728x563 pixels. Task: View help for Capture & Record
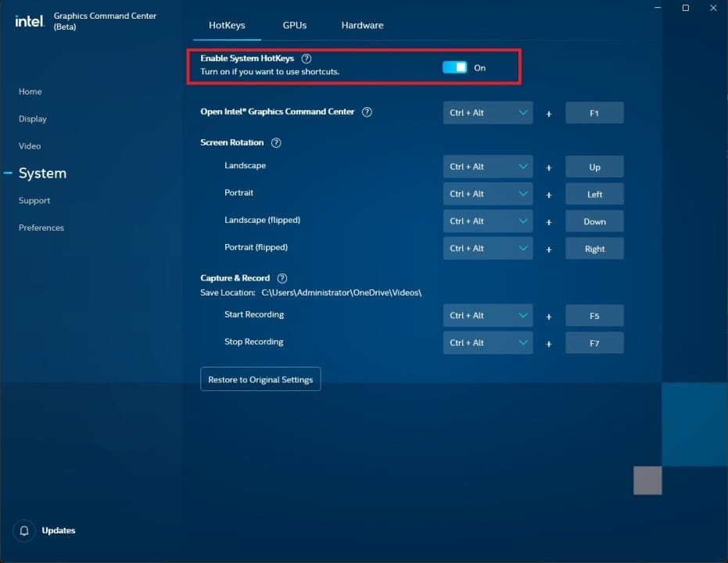[x=282, y=278]
